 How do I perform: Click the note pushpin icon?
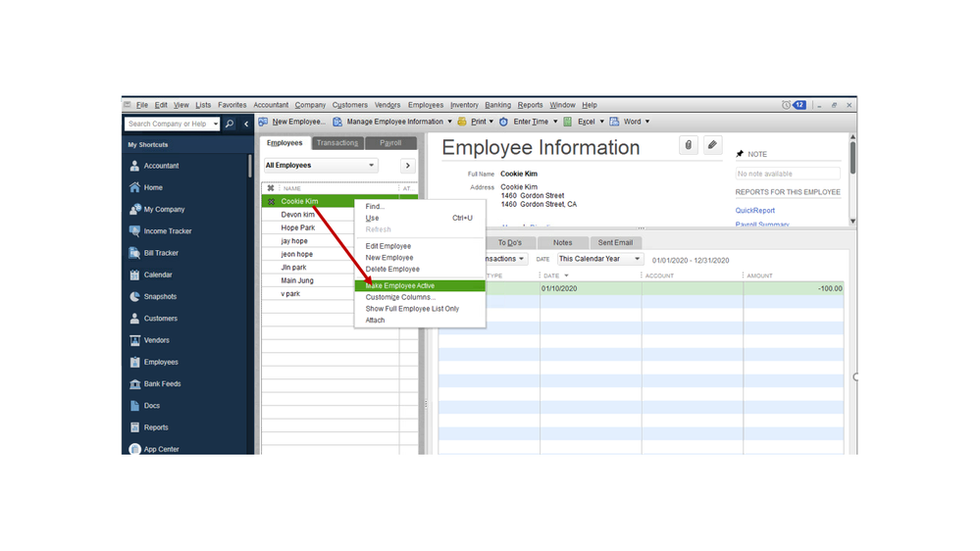coord(740,154)
